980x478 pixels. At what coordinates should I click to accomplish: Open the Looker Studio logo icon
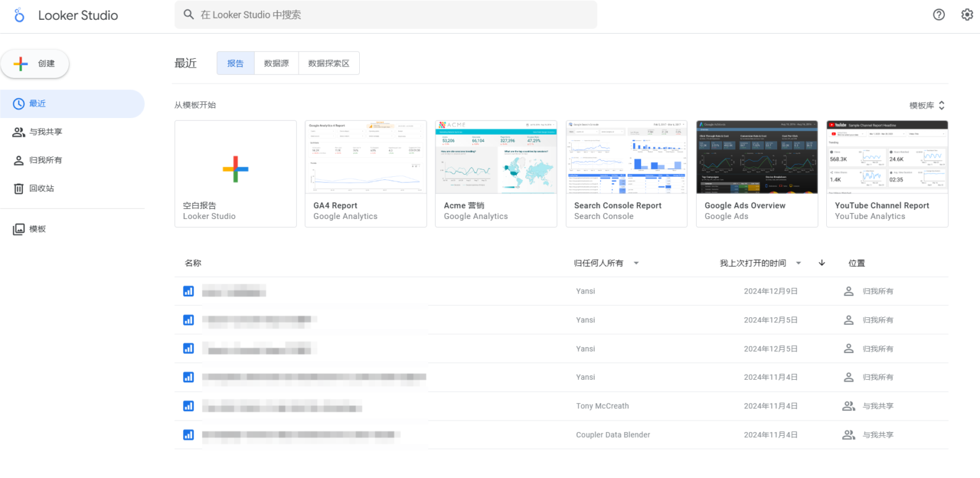pyautogui.click(x=19, y=15)
